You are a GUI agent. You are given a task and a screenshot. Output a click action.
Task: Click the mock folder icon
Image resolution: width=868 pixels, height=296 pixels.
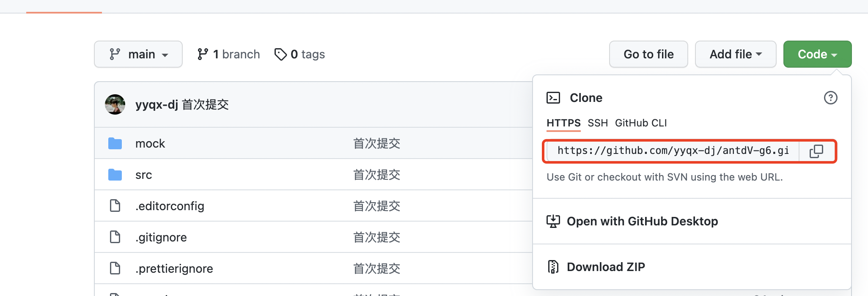coord(115,143)
